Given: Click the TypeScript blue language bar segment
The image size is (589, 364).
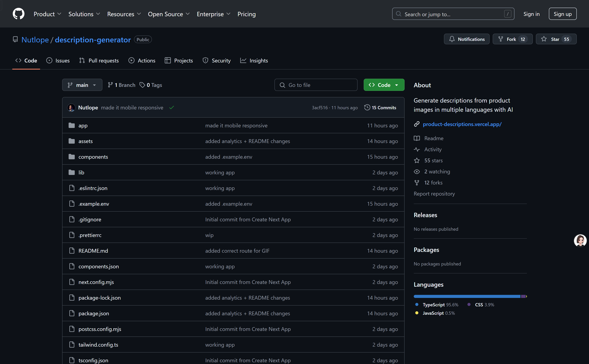Looking at the screenshot, I should click(x=467, y=296).
